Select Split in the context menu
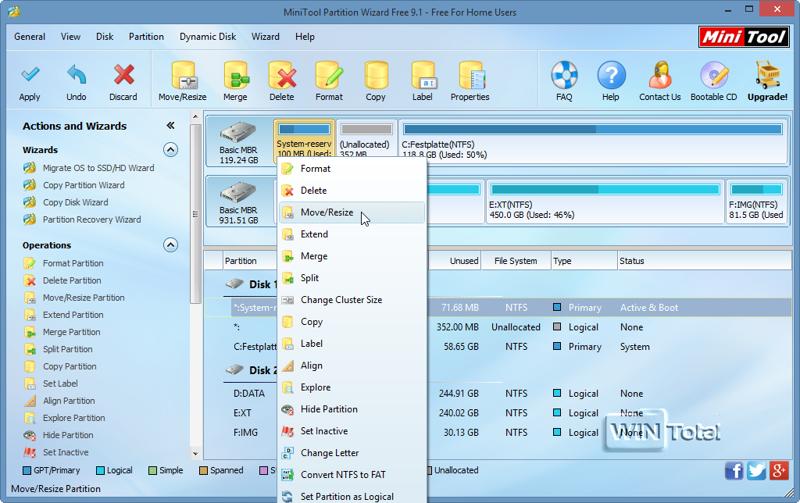The image size is (800, 503). (x=310, y=278)
